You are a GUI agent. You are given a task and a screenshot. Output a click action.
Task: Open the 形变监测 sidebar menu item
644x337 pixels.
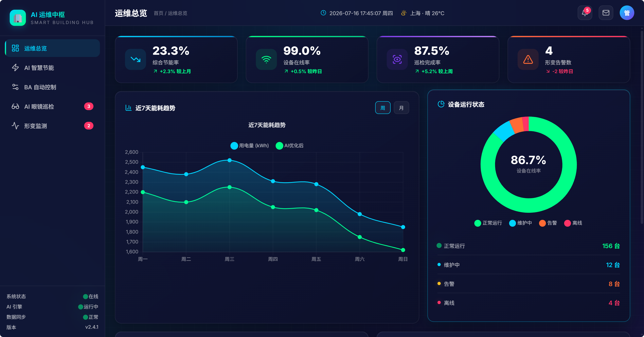tap(53, 126)
